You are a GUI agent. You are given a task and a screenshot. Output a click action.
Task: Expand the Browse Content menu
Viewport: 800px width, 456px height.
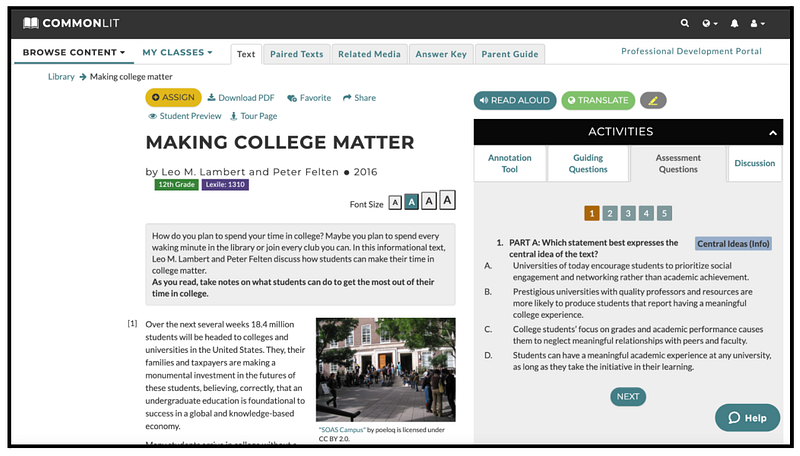(x=74, y=53)
